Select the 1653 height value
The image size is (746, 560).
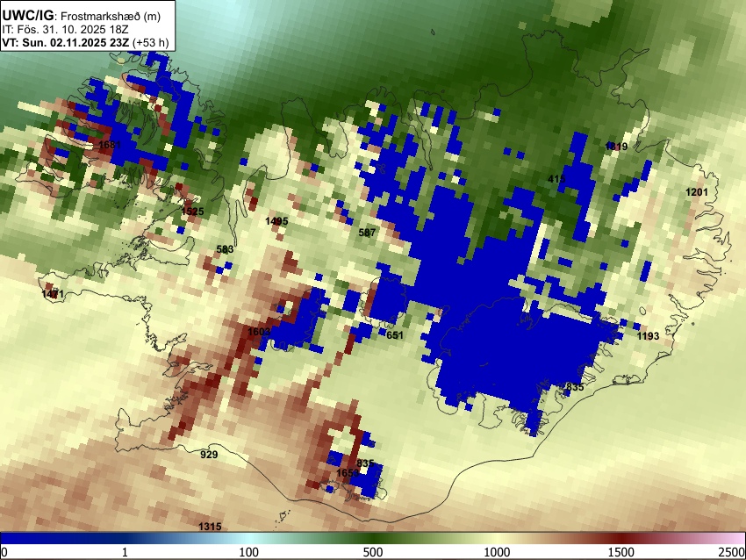(x=348, y=473)
